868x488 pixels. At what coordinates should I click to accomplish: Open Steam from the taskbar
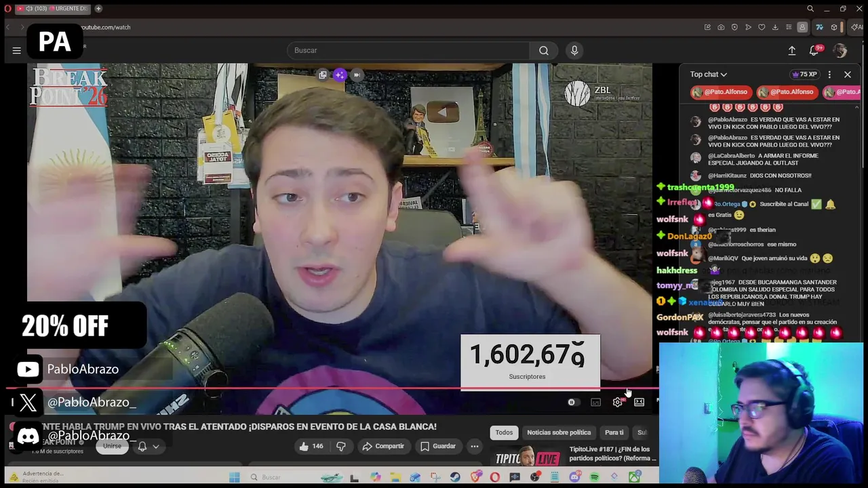click(x=455, y=477)
